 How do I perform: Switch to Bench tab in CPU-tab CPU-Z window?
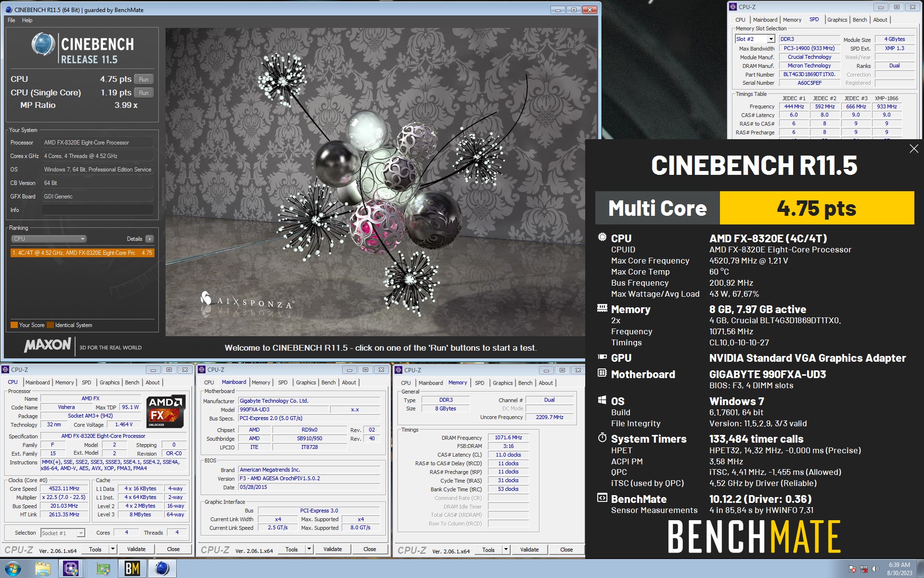point(132,382)
